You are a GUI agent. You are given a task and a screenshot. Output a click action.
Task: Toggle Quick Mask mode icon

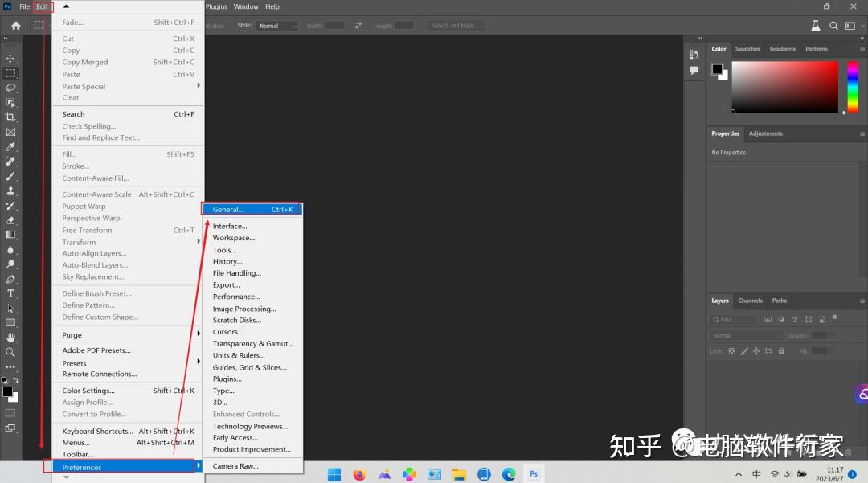click(10, 413)
